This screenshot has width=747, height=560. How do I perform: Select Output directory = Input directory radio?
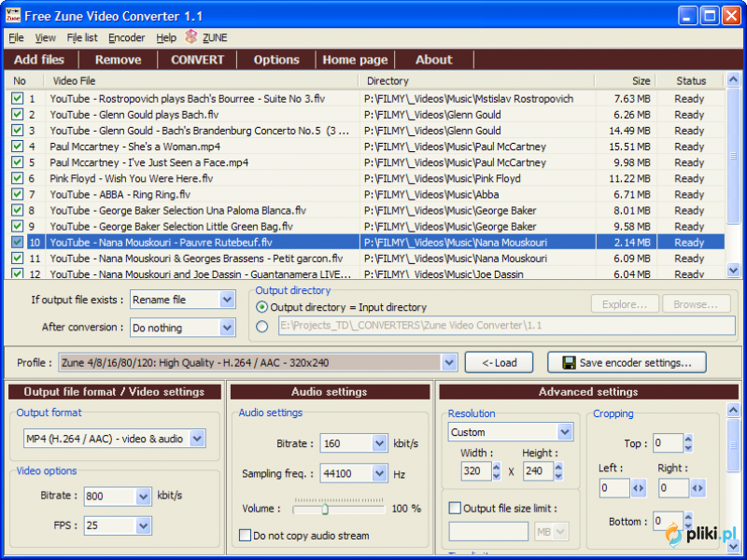[x=261, y=307]
